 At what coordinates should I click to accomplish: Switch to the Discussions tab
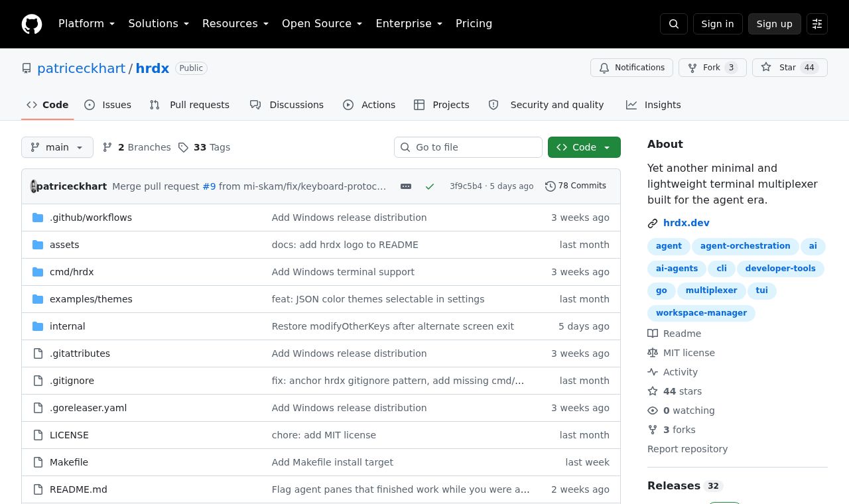coord(287,105)
